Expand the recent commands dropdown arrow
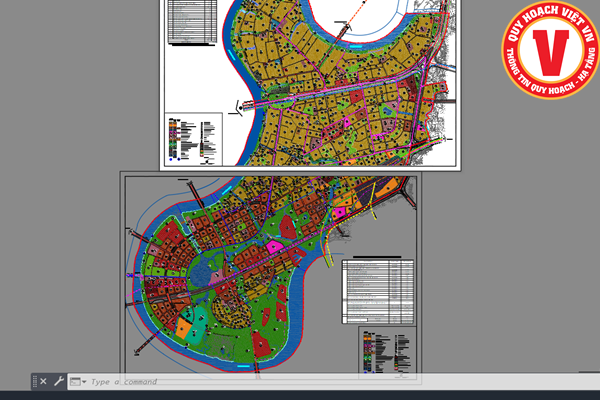This screenshot has height=400, width=600. 84,382
